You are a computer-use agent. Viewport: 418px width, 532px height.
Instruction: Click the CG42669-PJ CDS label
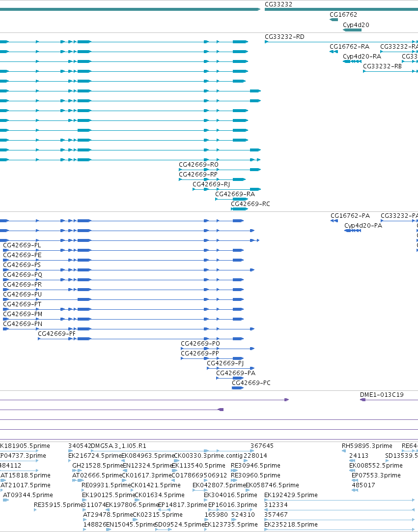[225, 363]
